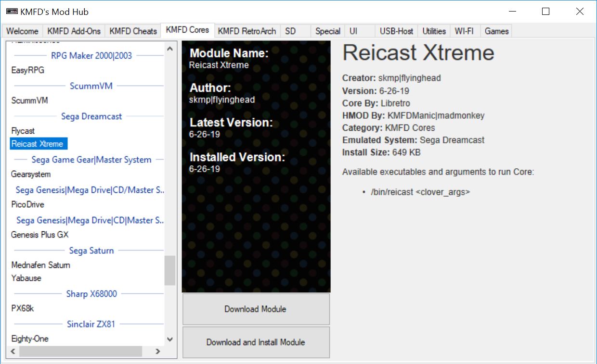Click the /bin/reicast <clover_args> executable entry
This screenshot has width=597, height=364.
point(420,192)
